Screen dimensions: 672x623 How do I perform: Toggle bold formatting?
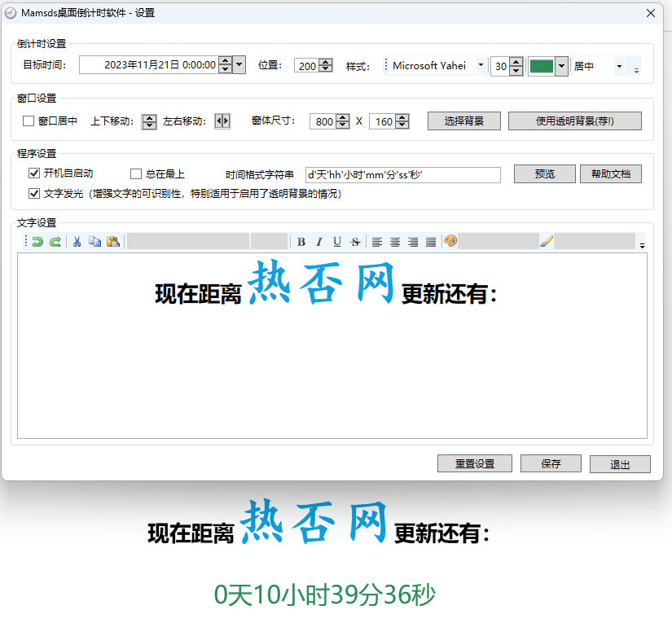pos(301,242)
